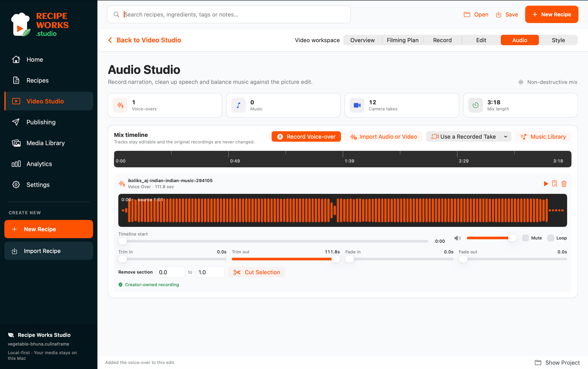Viewport: 588px width, 369px height.
Task: Open Media Library from sidebar
Action: click(x=48, y=143)
